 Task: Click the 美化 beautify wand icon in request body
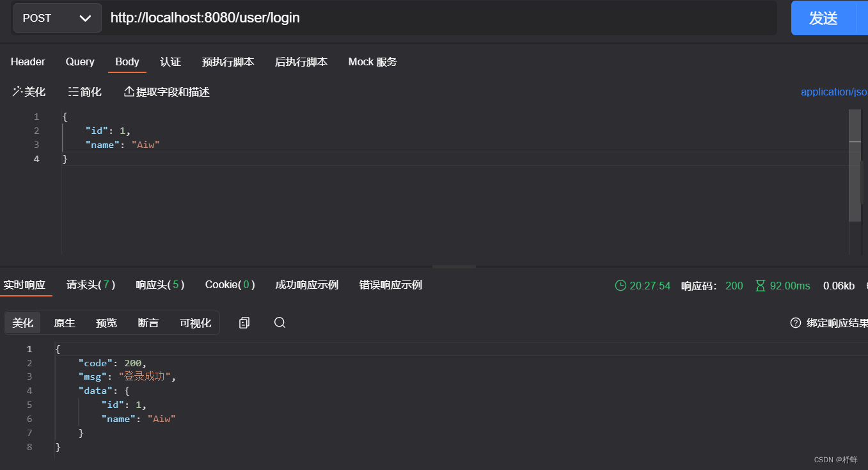[17, 92]
